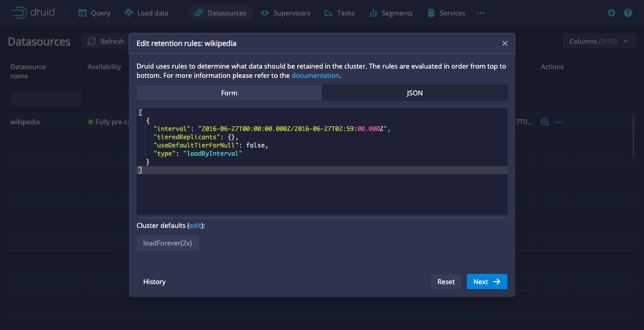This screenshot has height=330, width=644.
Task: Open the Query view
Action: [94, 13]
